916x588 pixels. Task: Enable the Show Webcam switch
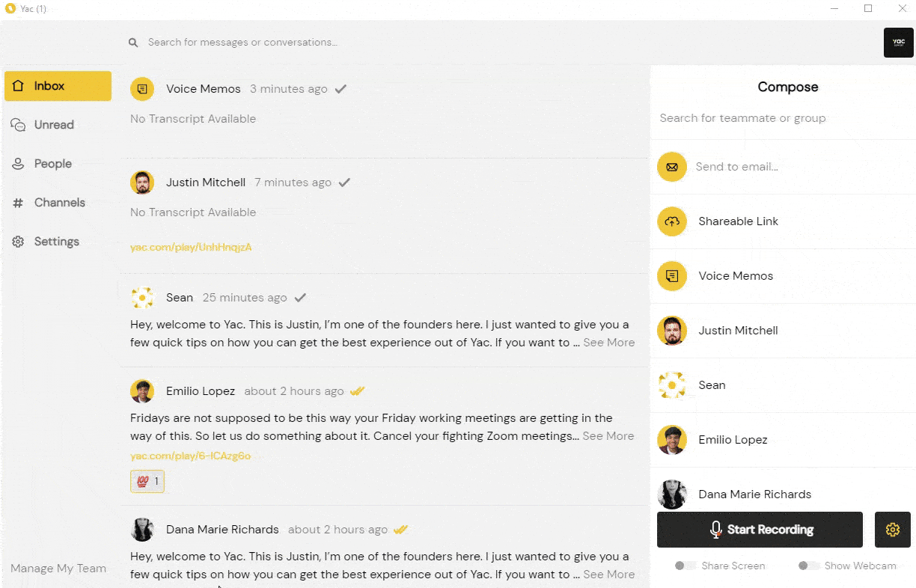(809, 566)
